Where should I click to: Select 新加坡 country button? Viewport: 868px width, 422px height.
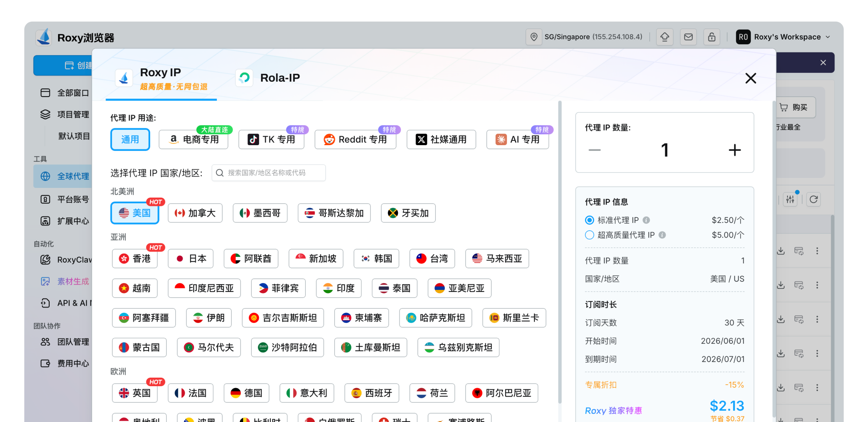coord(316,258)
